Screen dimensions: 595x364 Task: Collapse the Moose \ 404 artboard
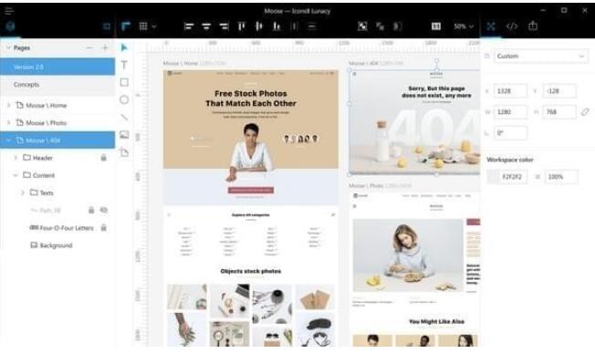[x=9, y=140]
